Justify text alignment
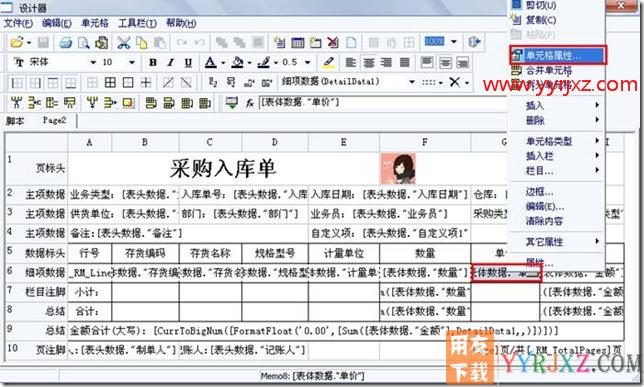This screenshot has width=644, height=387. point(405,62)
